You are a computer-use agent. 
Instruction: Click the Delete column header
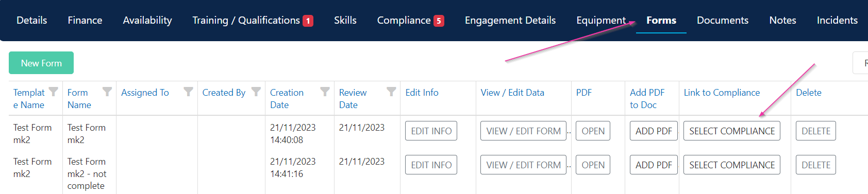pos(809,92)
